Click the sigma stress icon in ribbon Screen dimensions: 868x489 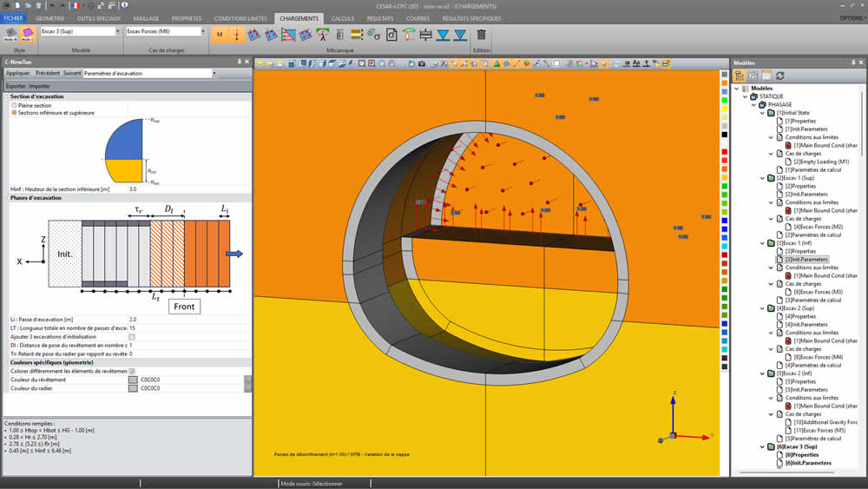(x=374, y=35)
